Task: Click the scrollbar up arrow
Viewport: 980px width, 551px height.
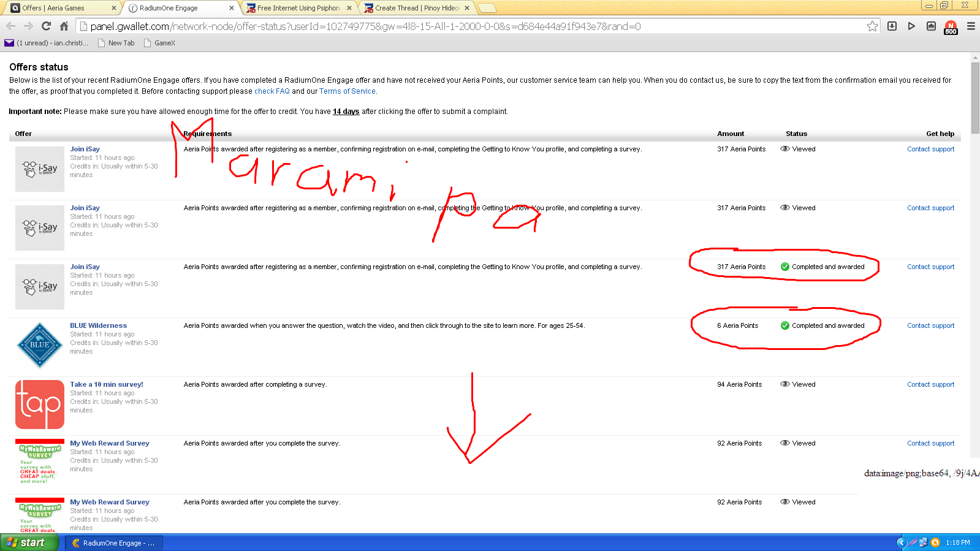Action: click(x=975, y=57)
